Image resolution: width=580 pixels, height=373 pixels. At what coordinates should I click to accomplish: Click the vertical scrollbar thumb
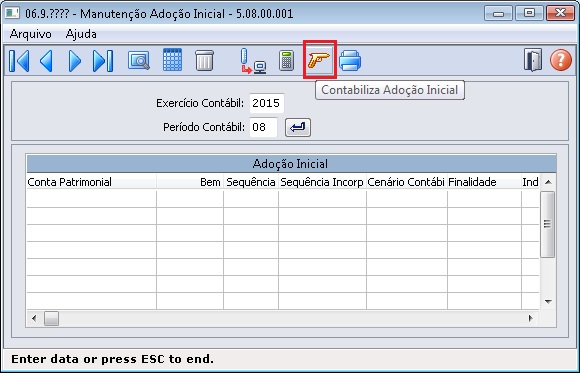(548, 224)
